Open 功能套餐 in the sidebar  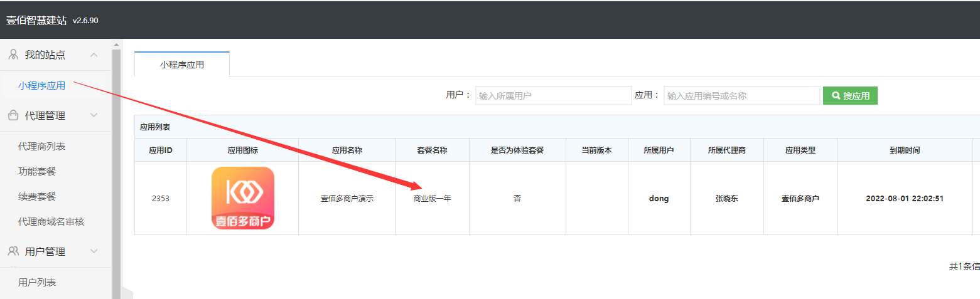(x=37, y=172)
